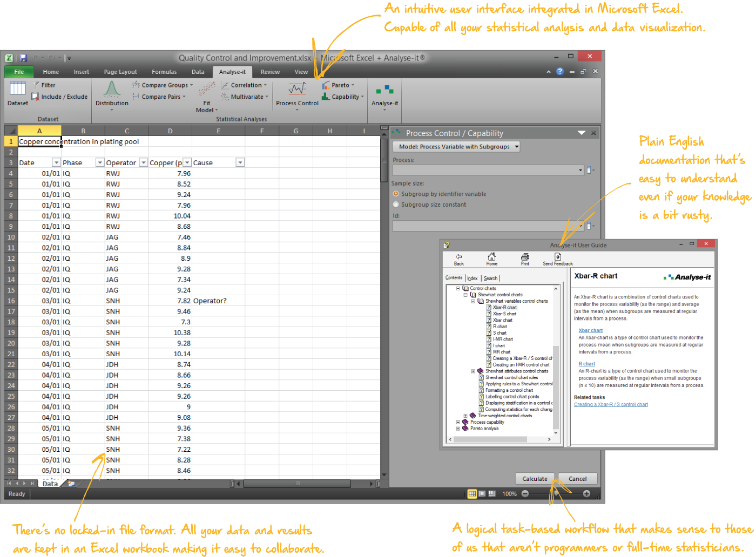The height and width of the screenshot is (557, 756).
Task: Open Multivariate analysis
Action: pyautogui.click(x=245, y=97)
